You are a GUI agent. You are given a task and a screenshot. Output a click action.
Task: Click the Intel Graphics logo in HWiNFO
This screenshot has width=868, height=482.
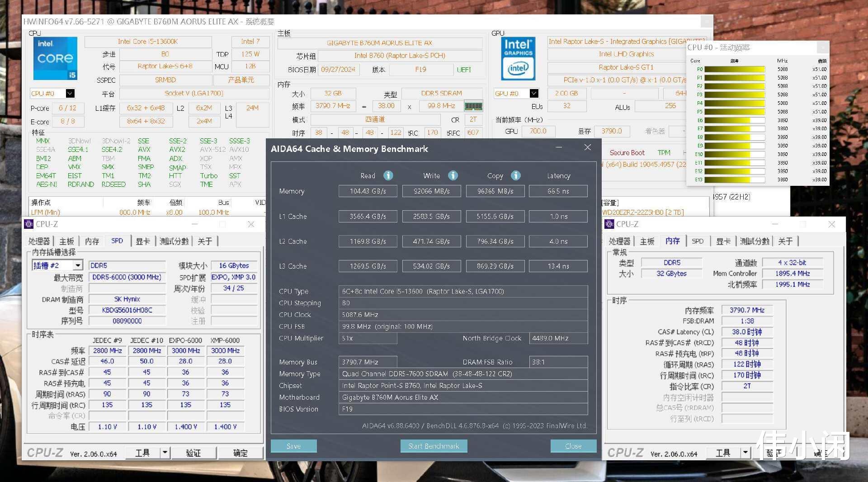click(x=518, y=58)
